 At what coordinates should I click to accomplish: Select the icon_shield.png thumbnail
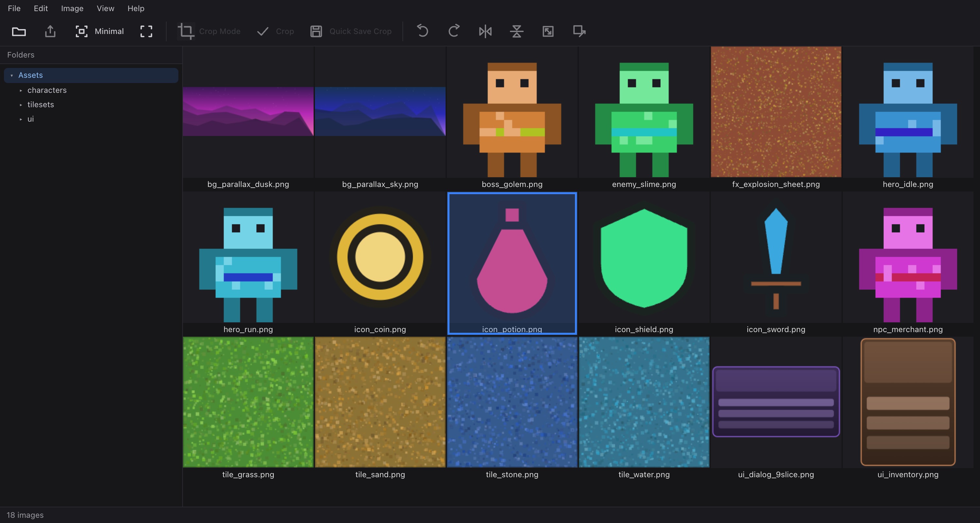point(644,257)
